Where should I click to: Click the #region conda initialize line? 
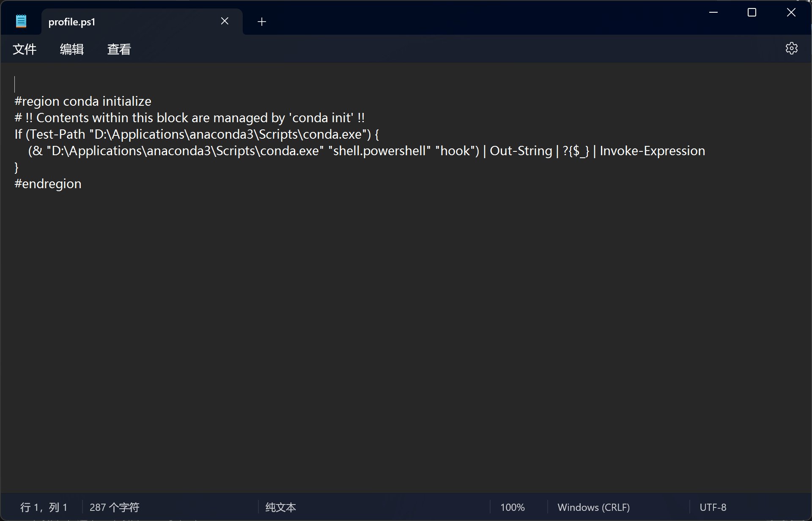pos(83,101)
